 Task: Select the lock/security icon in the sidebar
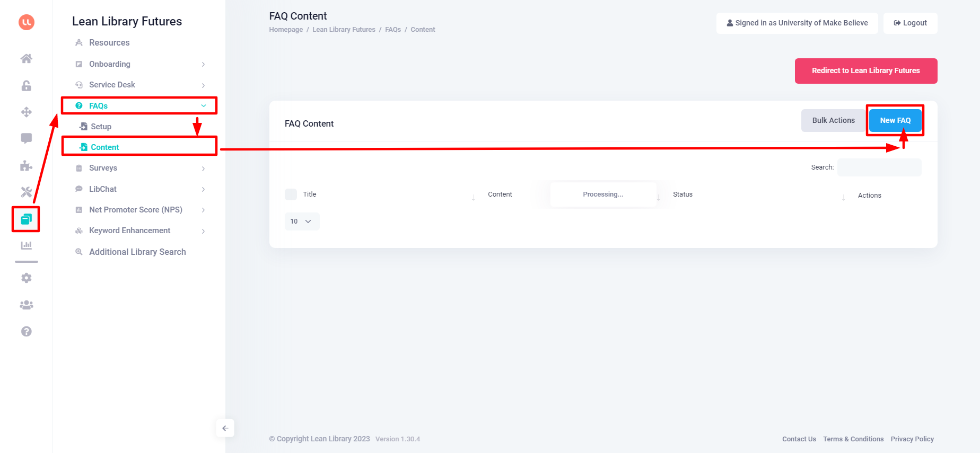[x=26, y=85]
